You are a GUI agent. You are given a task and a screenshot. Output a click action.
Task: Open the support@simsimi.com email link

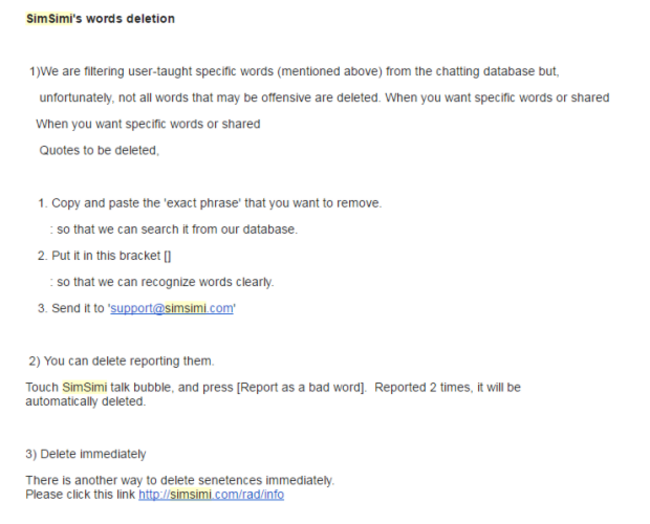[172, 308]
